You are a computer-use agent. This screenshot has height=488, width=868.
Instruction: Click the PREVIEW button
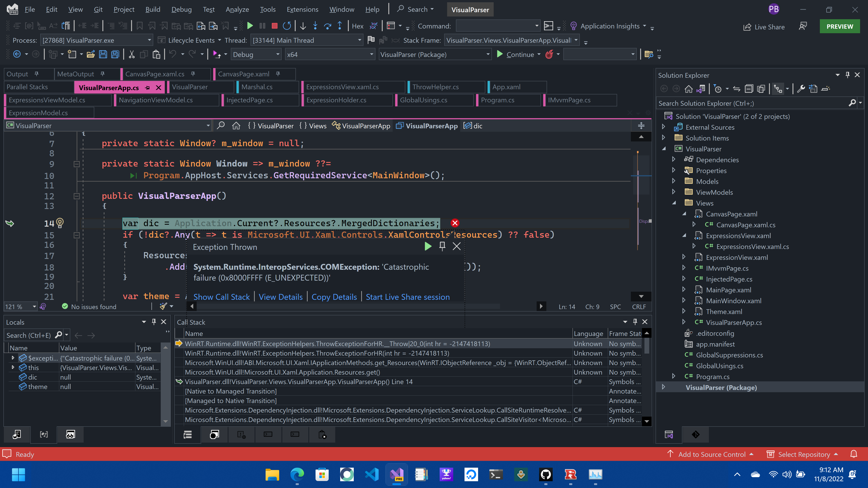[x=839, y=26]
